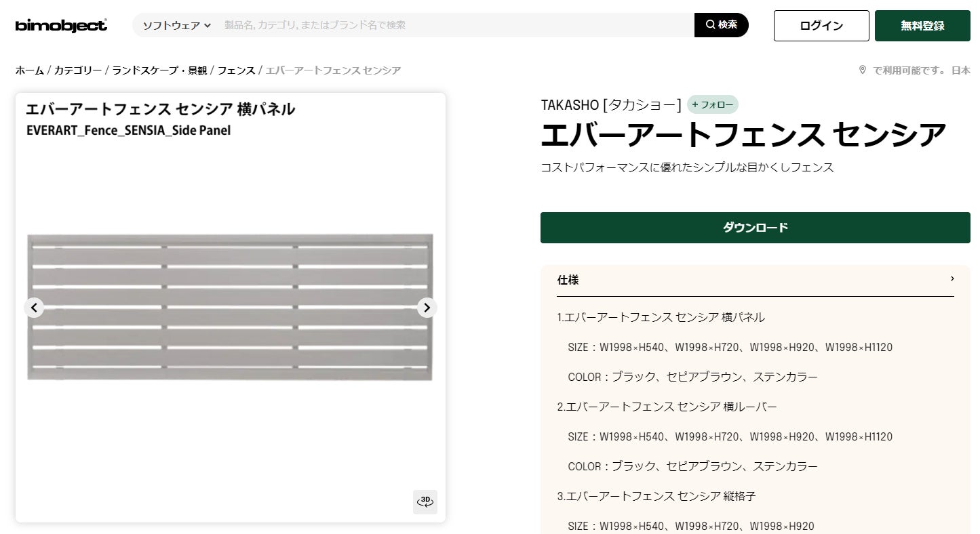Open the 3D viewer icon
This screenshot has height=534, width=980.
click(x=425, y=502)
